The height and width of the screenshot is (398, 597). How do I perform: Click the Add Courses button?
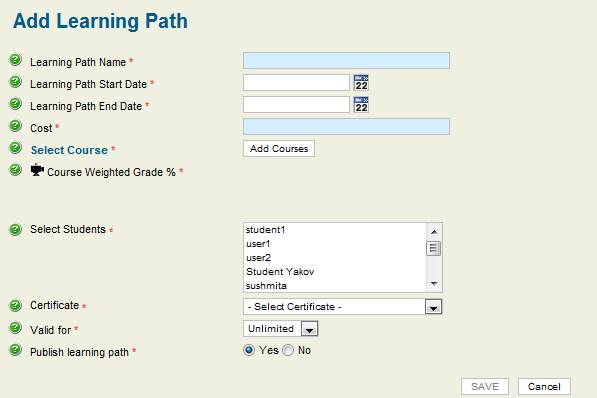279,149
